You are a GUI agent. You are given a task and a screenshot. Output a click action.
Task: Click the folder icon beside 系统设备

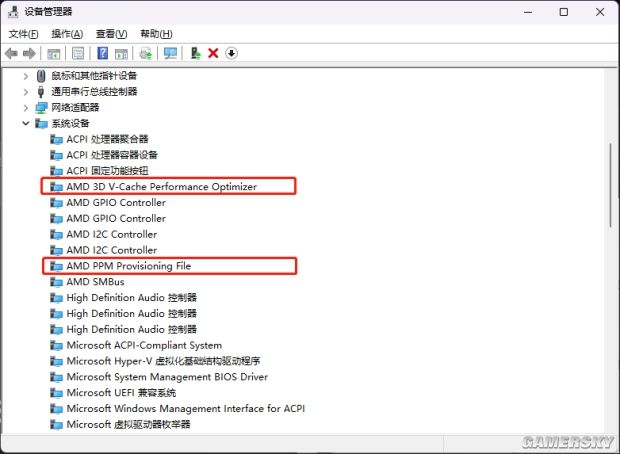(x=41, y=123)
